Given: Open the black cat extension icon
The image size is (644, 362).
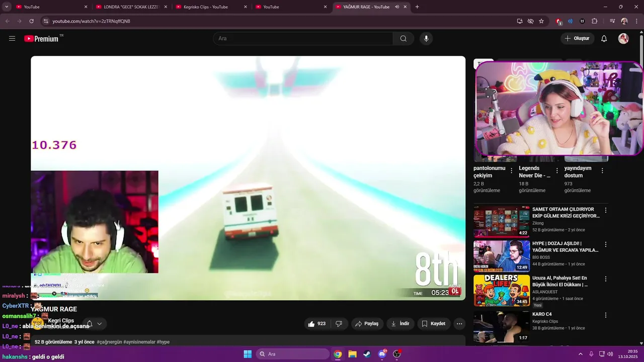Looking at the screenshot, I should point(582,21).
